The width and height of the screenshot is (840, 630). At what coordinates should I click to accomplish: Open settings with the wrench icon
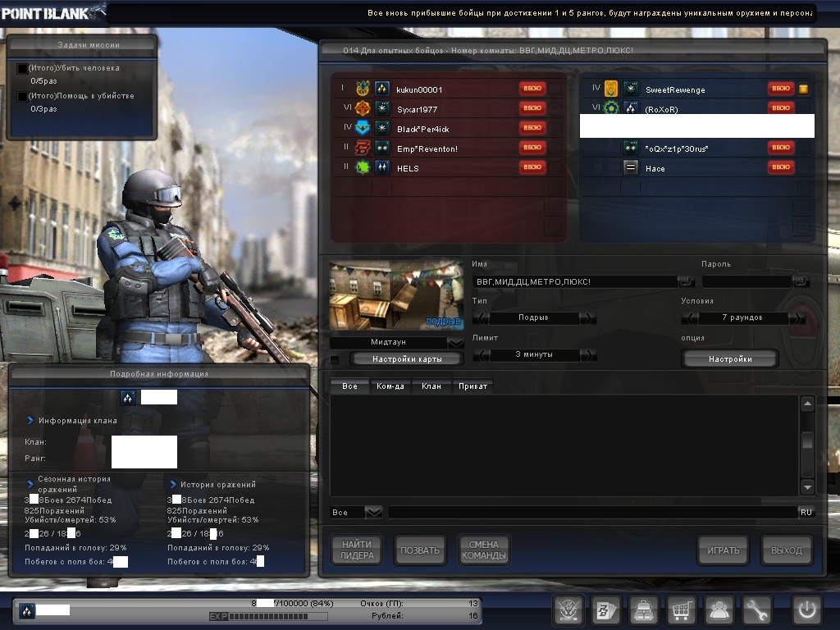coord(757,610)
